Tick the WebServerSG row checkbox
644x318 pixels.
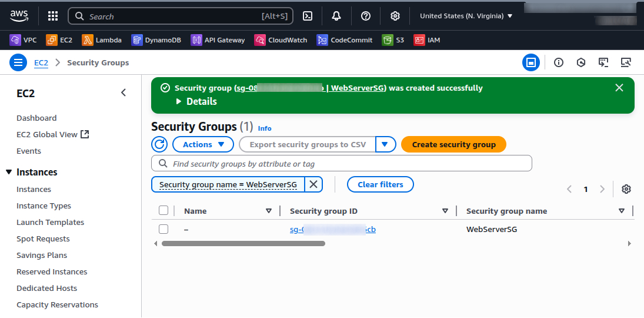click(x=163, y=229)
